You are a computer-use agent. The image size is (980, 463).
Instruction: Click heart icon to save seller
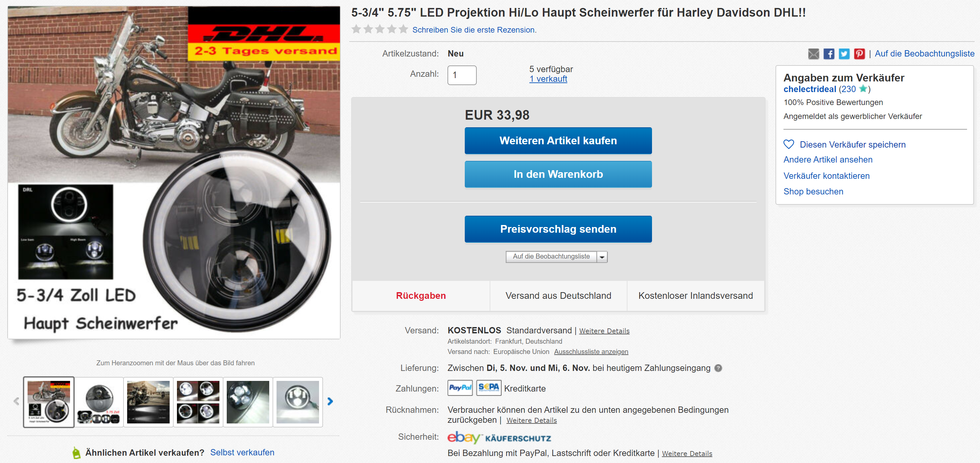click(x=789, y=144)
